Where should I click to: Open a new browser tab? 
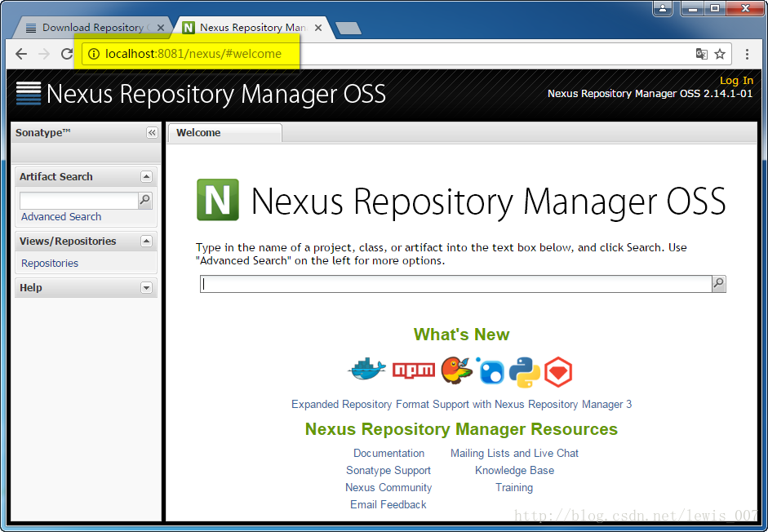348,29
